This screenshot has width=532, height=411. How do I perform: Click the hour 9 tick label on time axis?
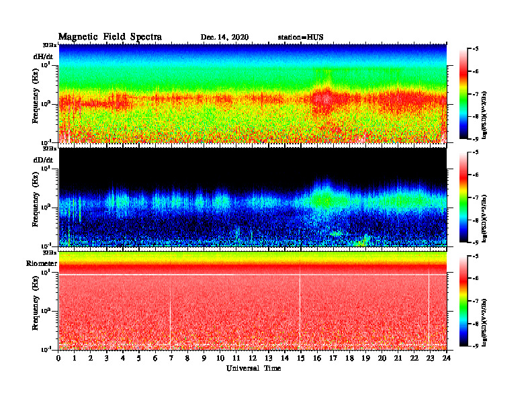point(204,358)
